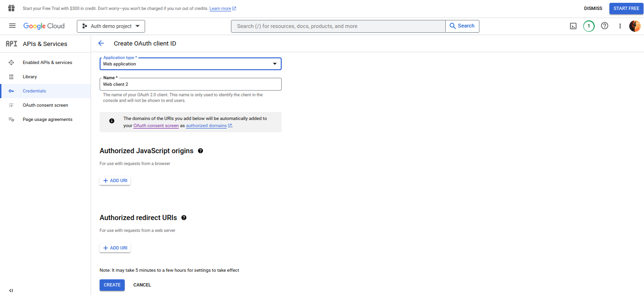Click the Library sidebar icon

pos(11,77)
